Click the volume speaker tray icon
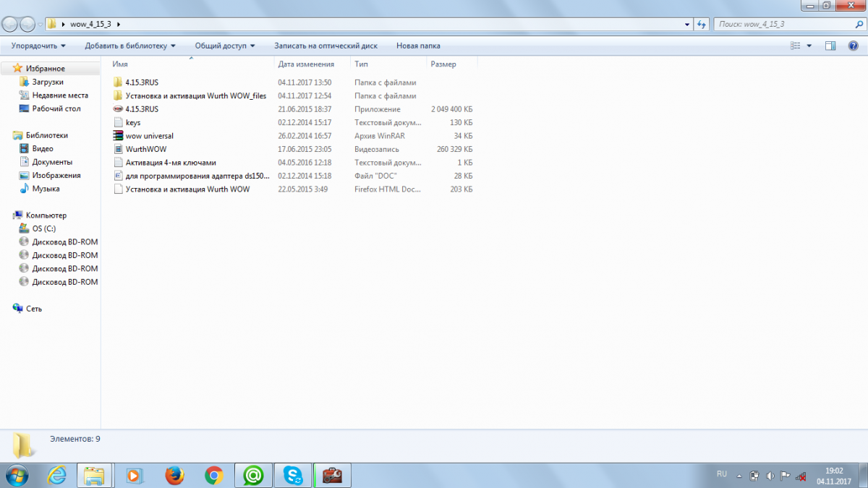 point(770,476)
